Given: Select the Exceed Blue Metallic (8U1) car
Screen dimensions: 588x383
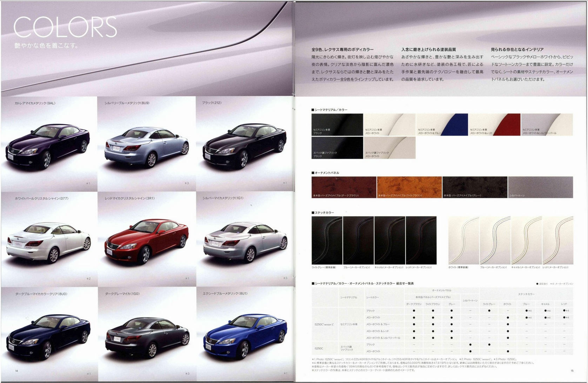Looking at the screenshot, I should tap(245, 337).
